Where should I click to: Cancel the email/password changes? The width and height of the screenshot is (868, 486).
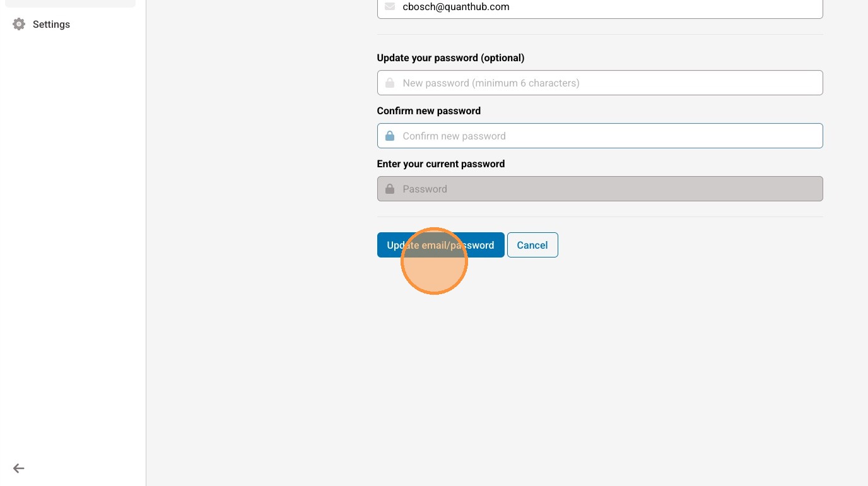pyautogui.click(x=532, y=245)
